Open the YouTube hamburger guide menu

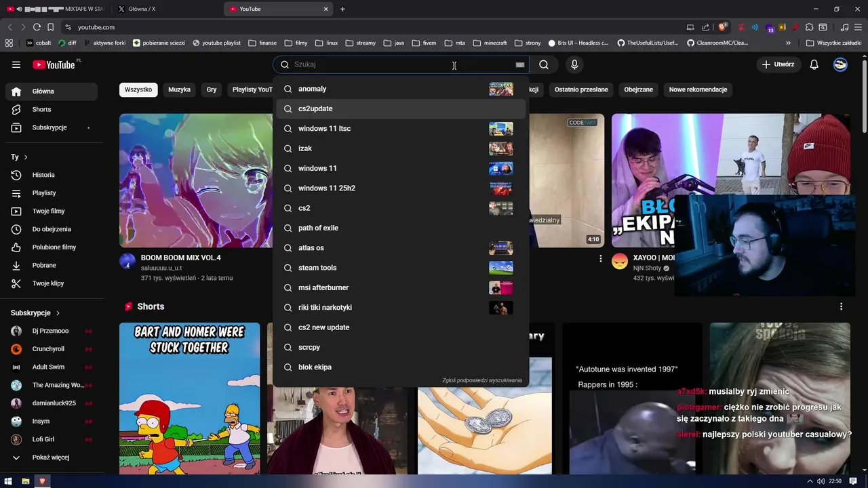pyautogui.click(x=16, y=64)
